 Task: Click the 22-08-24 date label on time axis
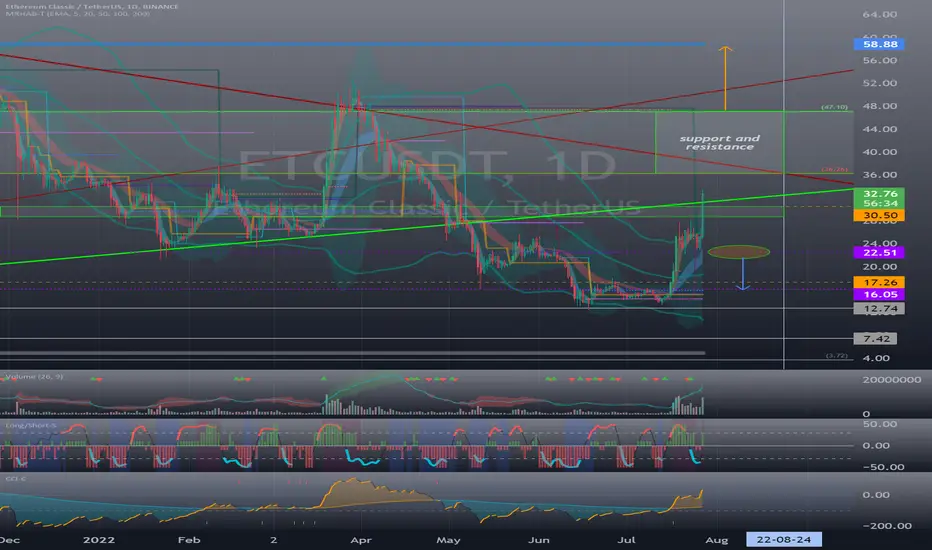pos(783,539)
